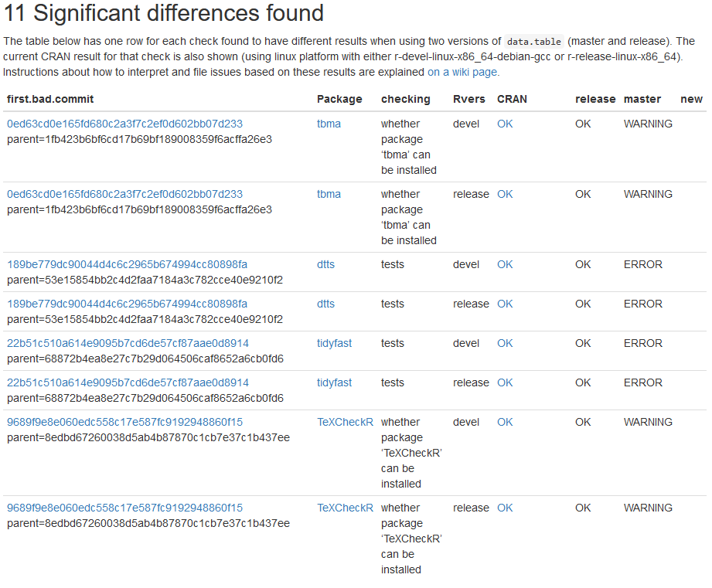Open tbma package link in release row
The image size is (712, 588).
[x=329, y=194]
